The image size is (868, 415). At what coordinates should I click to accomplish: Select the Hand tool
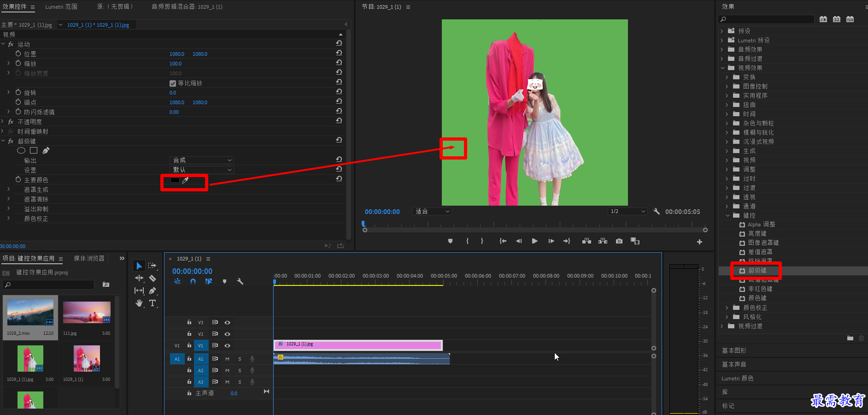point(139,303)
